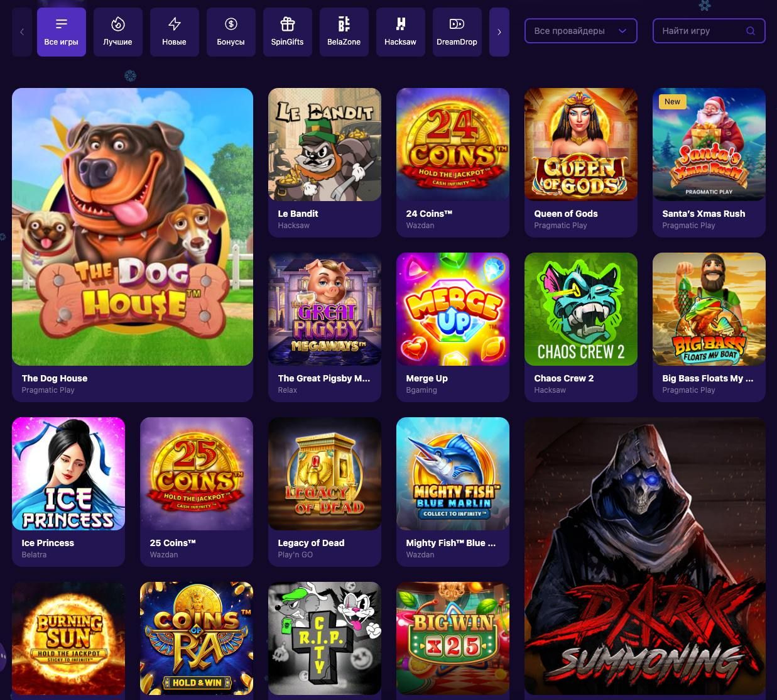The height and width of the screenshot is (700, 777).
Task: Click the Найти игру search field
Action: click(x=709, y=31)
